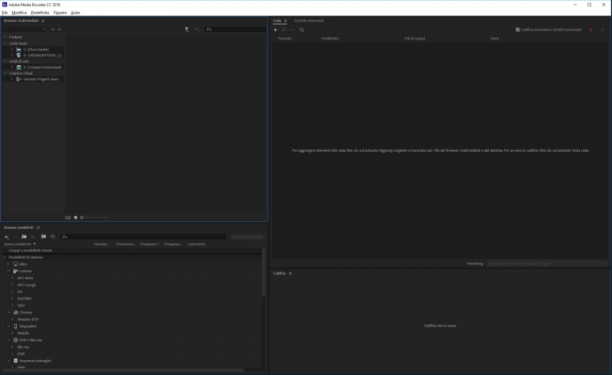Select the Coda tab
This screenshot has width=612, height=375.
[x=277, y=21]
